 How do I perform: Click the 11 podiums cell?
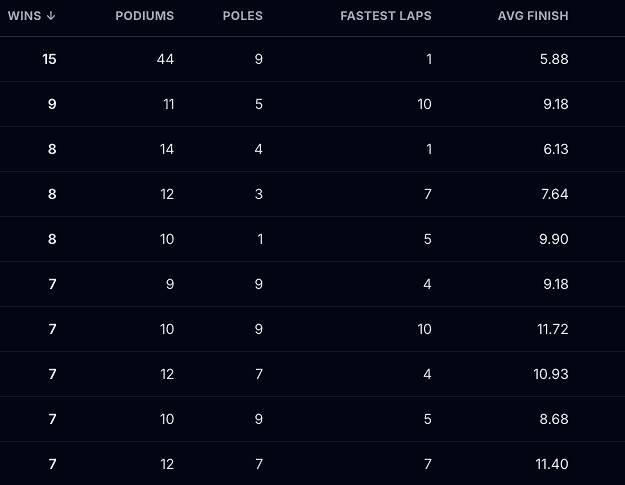click(169, 104)
